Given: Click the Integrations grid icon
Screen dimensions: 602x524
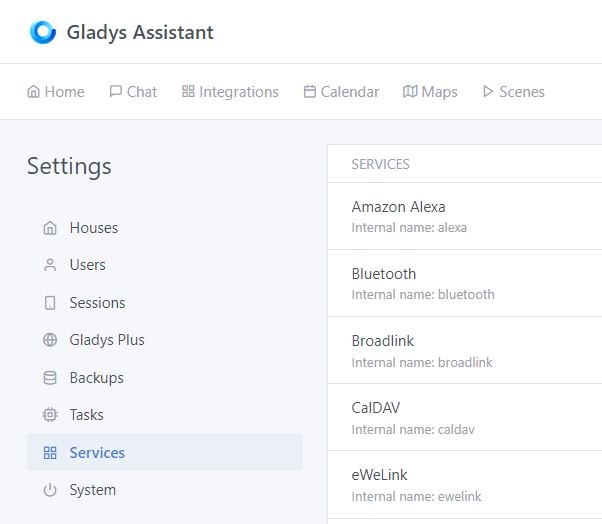Looking at the screenshot, I should (x=188, y=92).
